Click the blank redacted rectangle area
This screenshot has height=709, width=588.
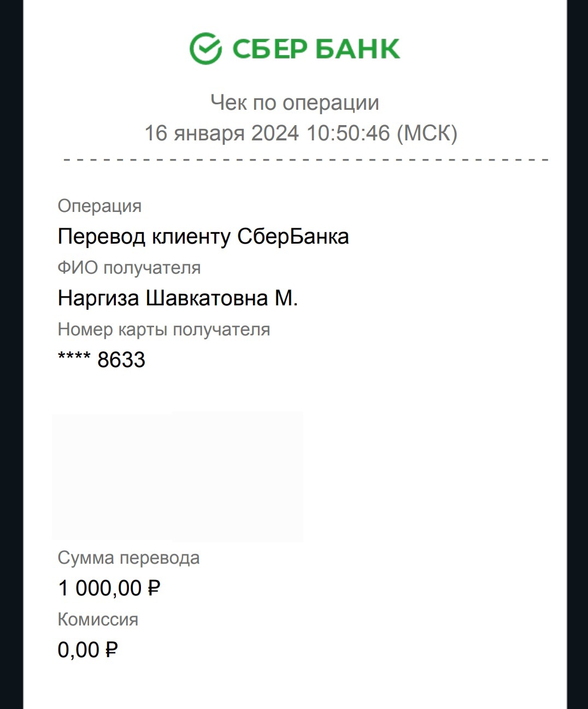click(178, 477)
